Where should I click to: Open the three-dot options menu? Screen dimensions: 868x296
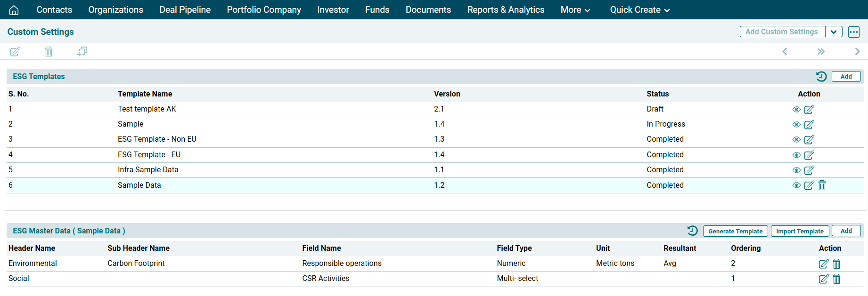[x=853, y=32]
